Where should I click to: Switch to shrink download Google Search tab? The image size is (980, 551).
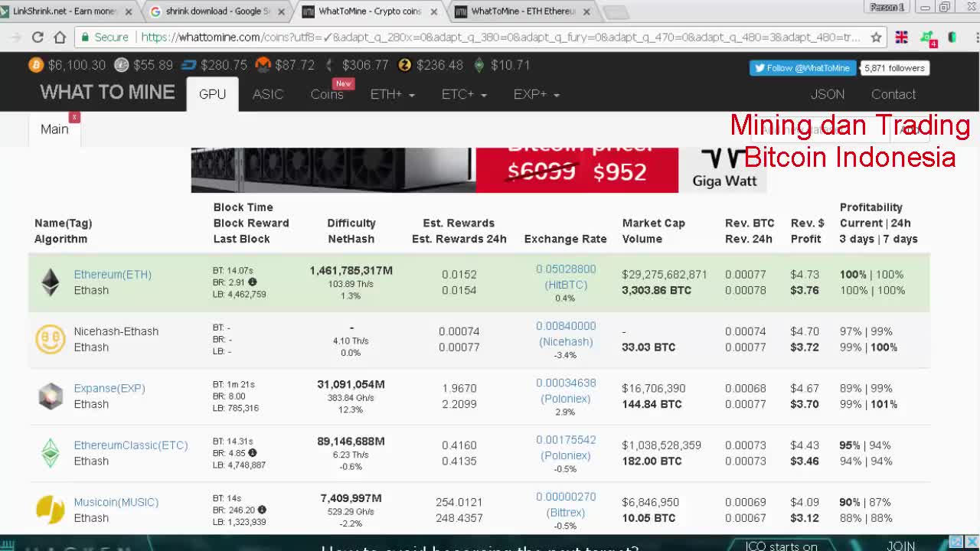click(x=218, y=11)
